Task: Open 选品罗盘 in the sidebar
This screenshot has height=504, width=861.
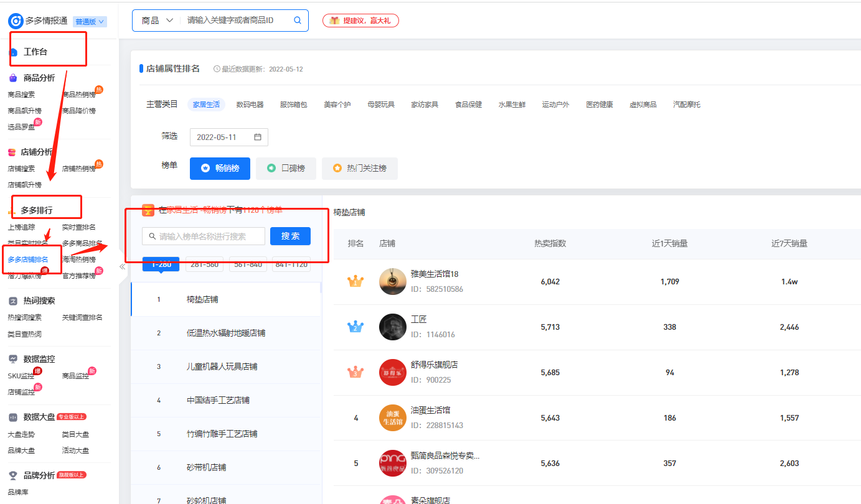Action: coord(21,127)
